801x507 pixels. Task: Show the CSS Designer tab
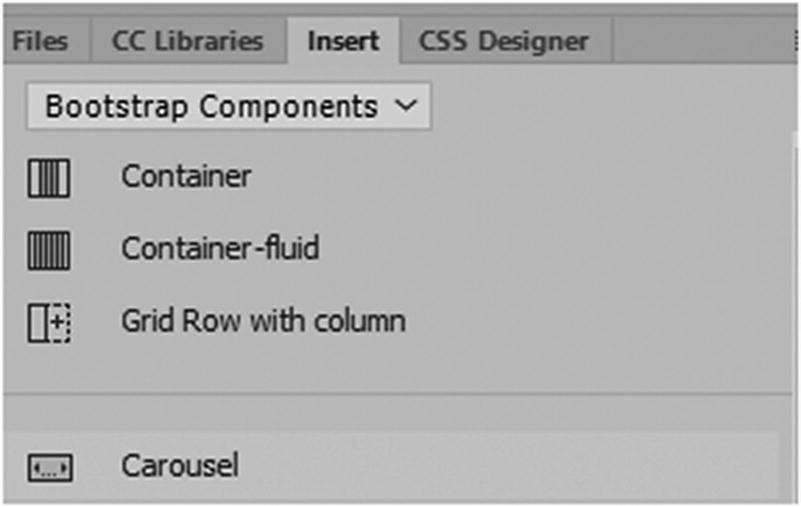[x=503, y=41]
